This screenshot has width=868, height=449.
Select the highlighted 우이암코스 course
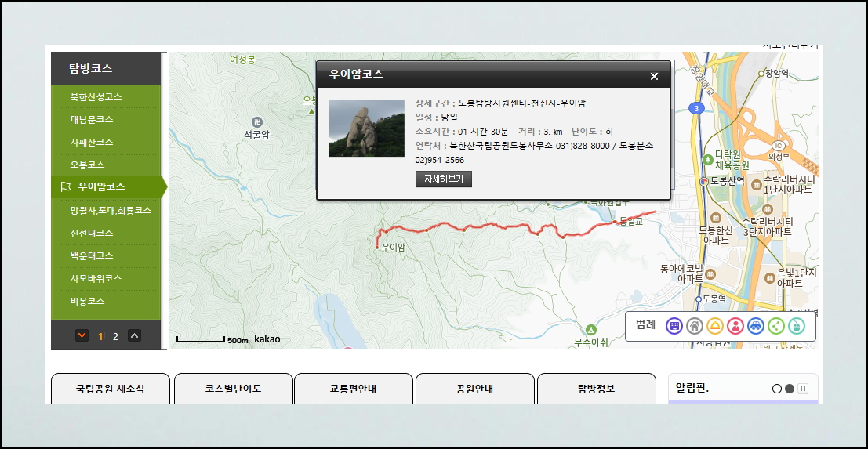coord(109,187)
